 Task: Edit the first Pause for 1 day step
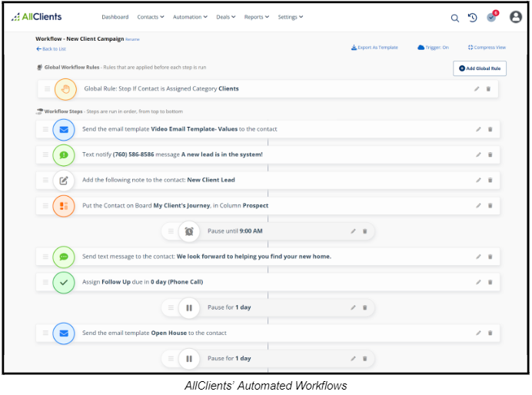353,307
